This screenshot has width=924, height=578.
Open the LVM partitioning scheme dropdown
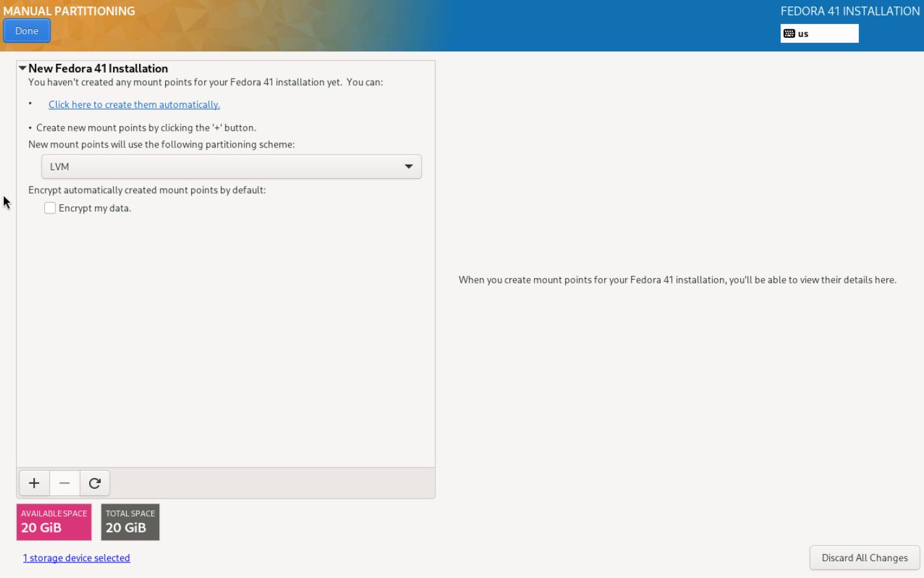[x=231, y=166]
